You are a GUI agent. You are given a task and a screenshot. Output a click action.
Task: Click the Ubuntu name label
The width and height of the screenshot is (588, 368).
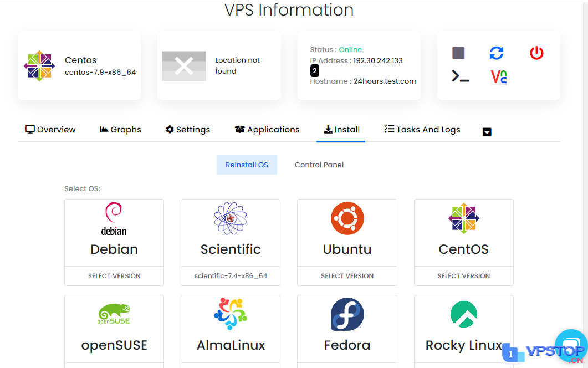[x=347, y=249]
